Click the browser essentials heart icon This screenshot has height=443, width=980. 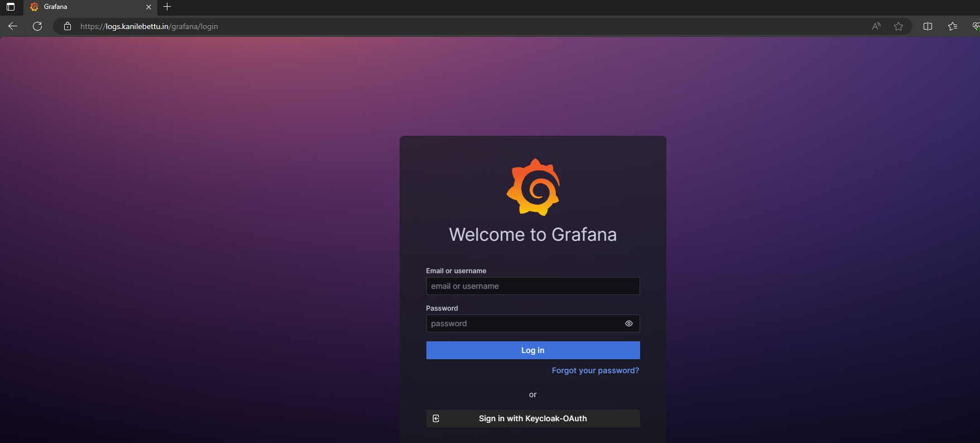point(976,26)
